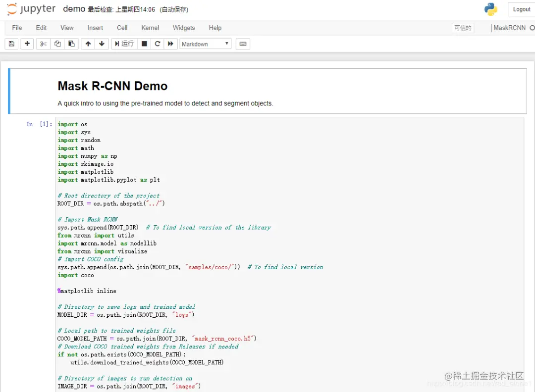Image resolution: width=535 pixels, height=392 pixels.
Task: Click the '%matplotlib inline' line
Action: [87, 291]
